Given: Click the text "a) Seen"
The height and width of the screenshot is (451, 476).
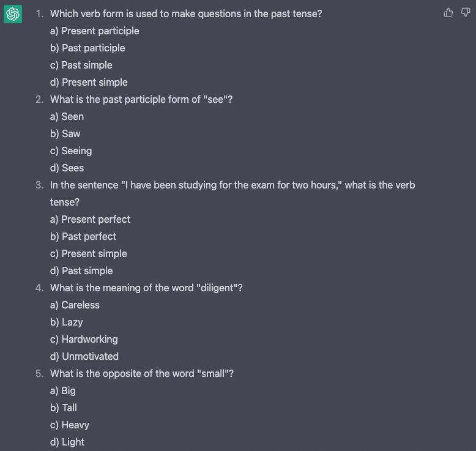Looking at the screenshot, I should (x=67, y=116).
